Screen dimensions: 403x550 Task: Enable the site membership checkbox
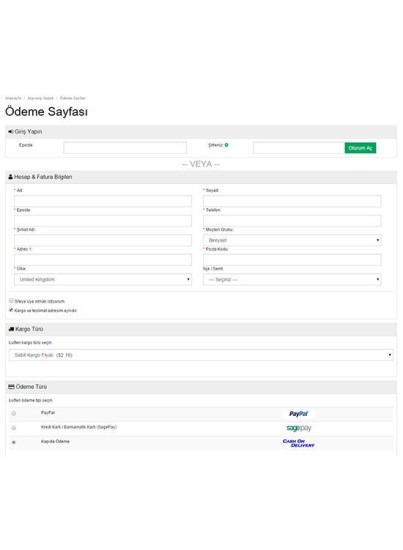click(11, 301)
